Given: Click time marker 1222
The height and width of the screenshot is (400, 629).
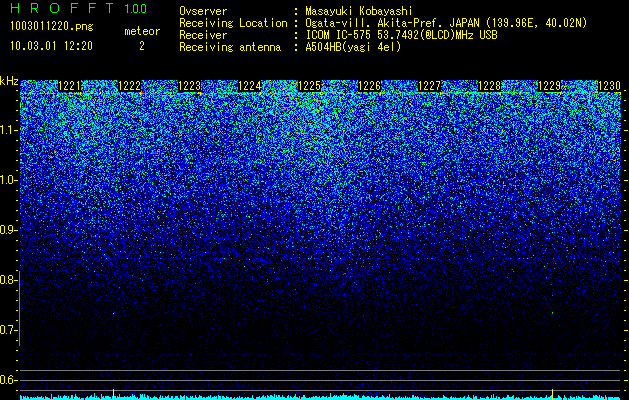Looking at the screenshot, I should [x=130, y=86].
